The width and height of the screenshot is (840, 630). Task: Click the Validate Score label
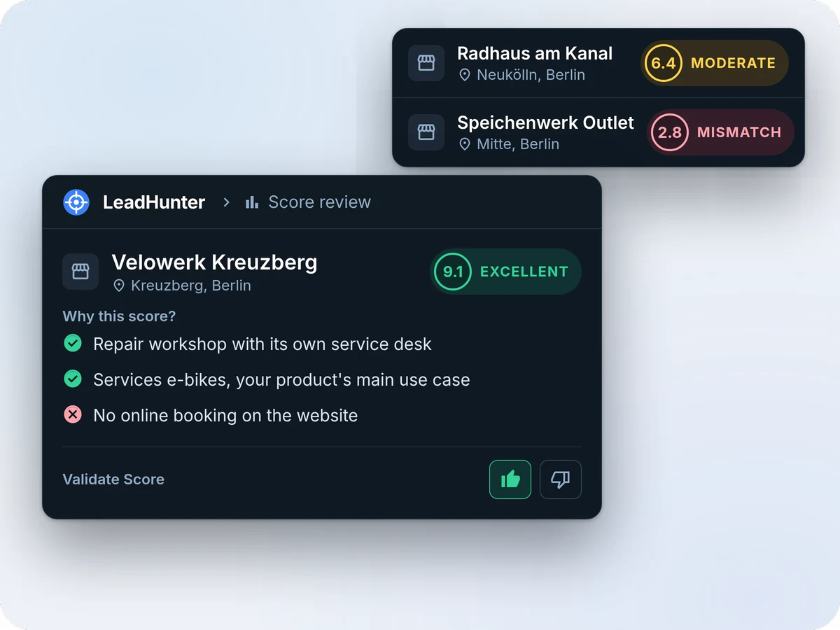(x=113, y=479)
